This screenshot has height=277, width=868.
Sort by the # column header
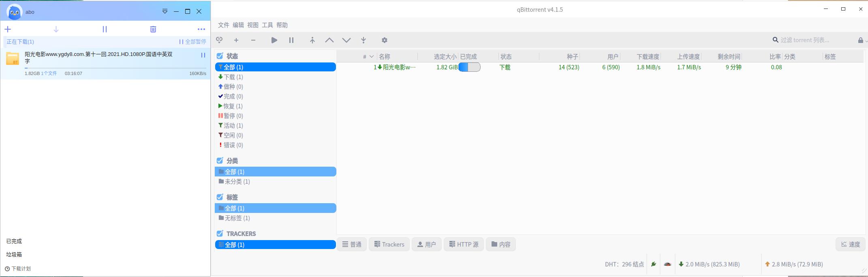click(x=357, y=57)
